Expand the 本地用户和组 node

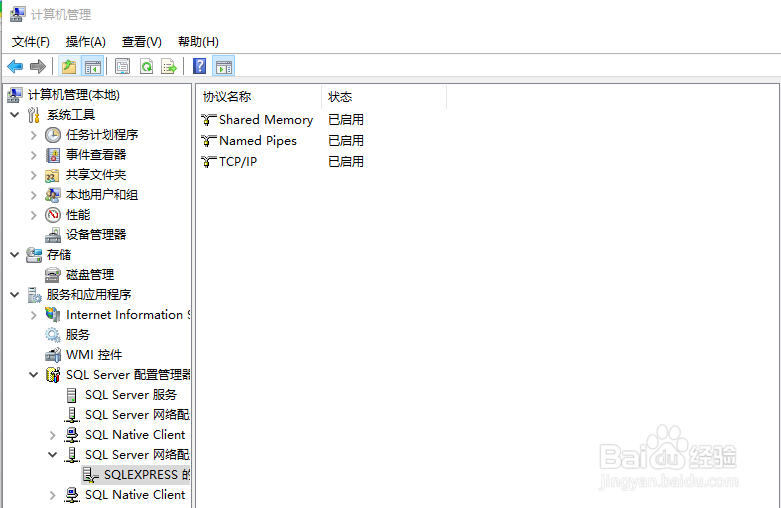click(33, 195)
